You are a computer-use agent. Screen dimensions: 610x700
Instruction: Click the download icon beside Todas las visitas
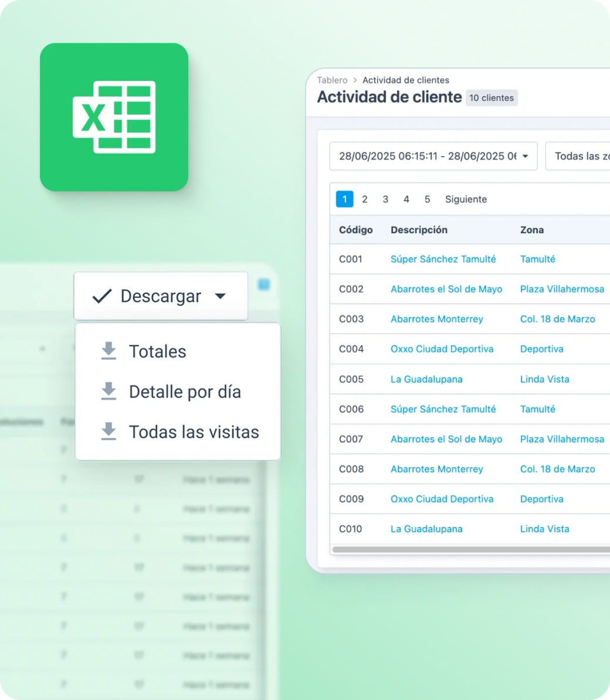click(109, 431)
